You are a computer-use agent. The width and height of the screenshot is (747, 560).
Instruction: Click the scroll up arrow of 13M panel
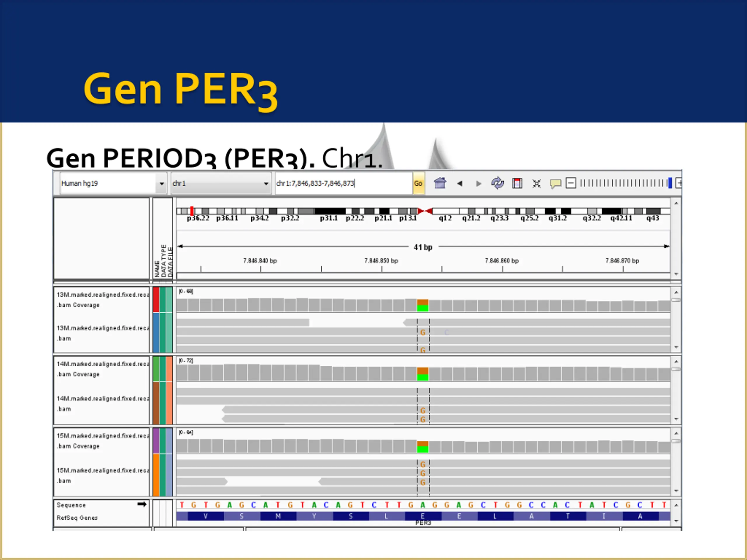coord(676,292)
